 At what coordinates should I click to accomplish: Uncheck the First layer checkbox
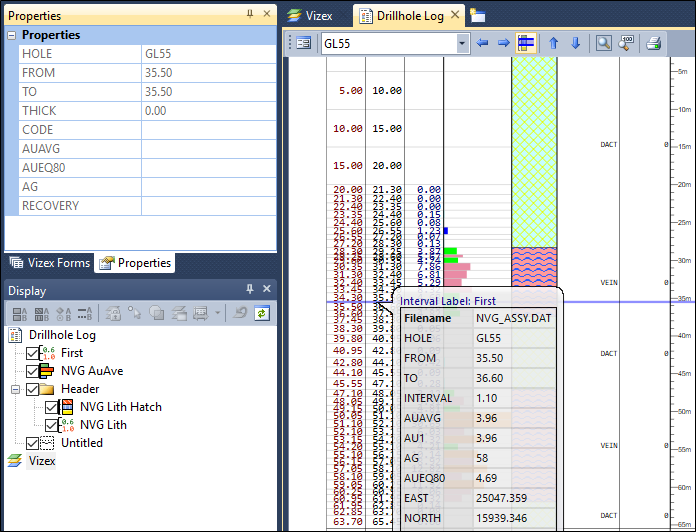34,353
